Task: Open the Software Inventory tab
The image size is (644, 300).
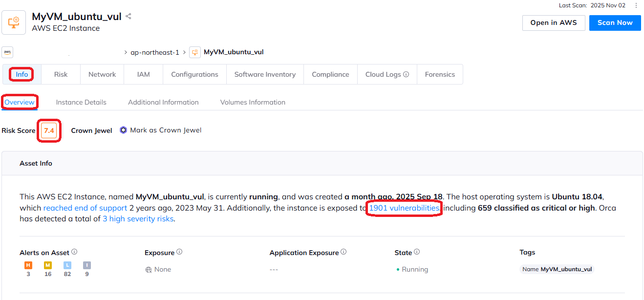Action: point(265,74)
